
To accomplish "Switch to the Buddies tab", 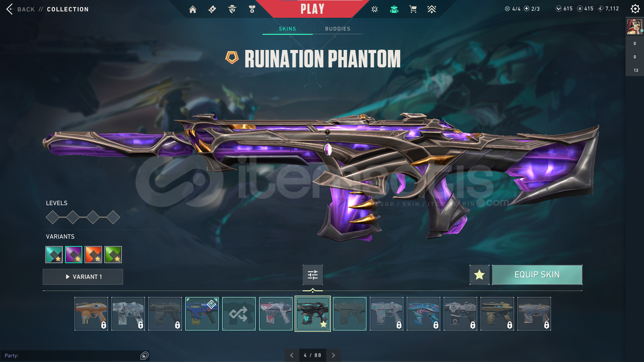I will (x=338, y=29).
